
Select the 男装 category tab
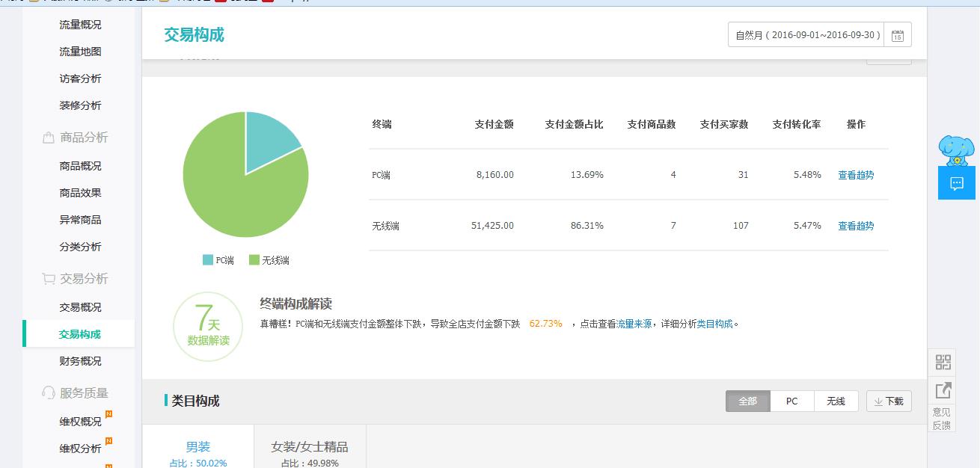(x=198, y=447)
